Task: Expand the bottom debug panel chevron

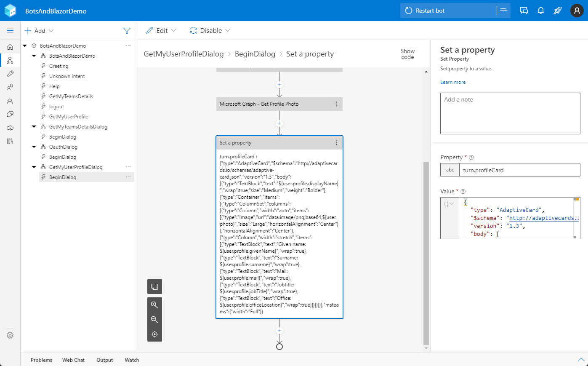Action: click(x=581, y=360)
